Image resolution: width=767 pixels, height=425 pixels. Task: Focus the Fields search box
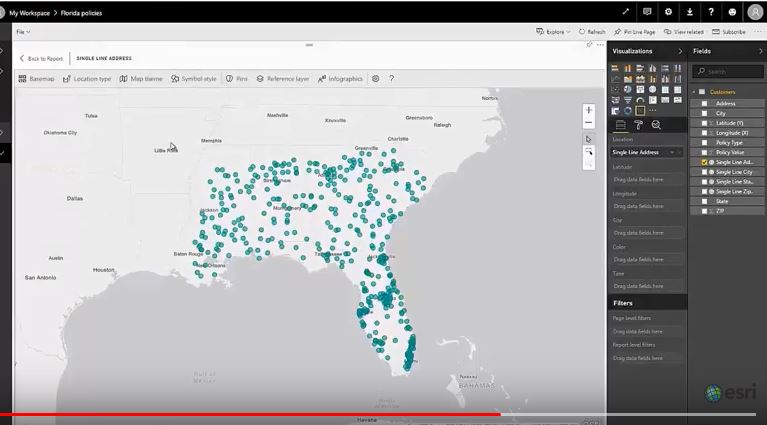click(x=728, y=72)
